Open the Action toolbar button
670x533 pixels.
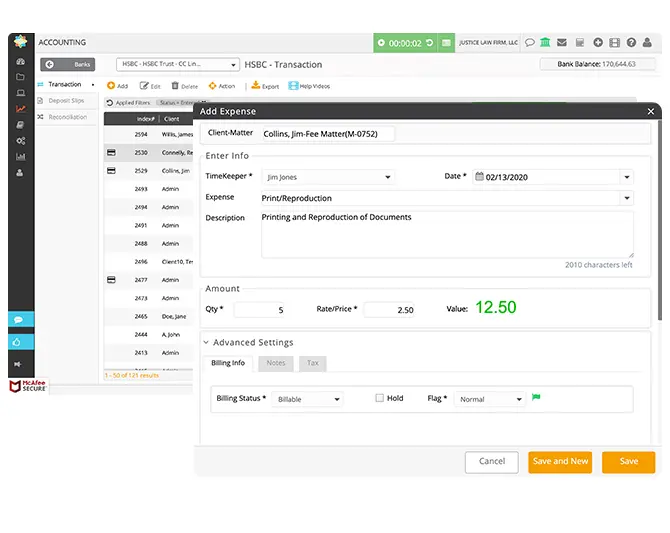pos(222,86)
